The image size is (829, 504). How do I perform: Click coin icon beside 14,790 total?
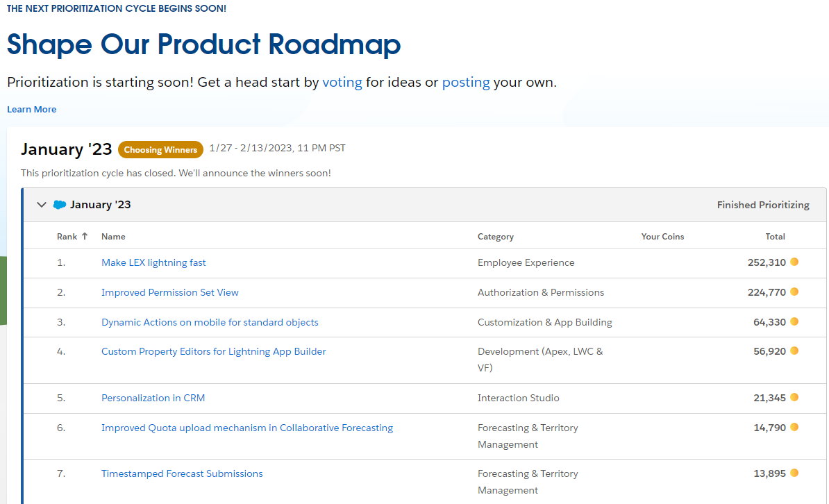(x=794, y=428)
